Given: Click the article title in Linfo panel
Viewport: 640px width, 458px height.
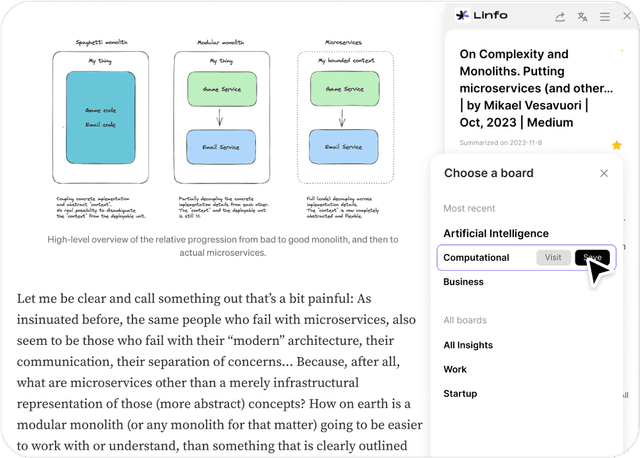Looking at the screenshot, I should coord(534,89).
